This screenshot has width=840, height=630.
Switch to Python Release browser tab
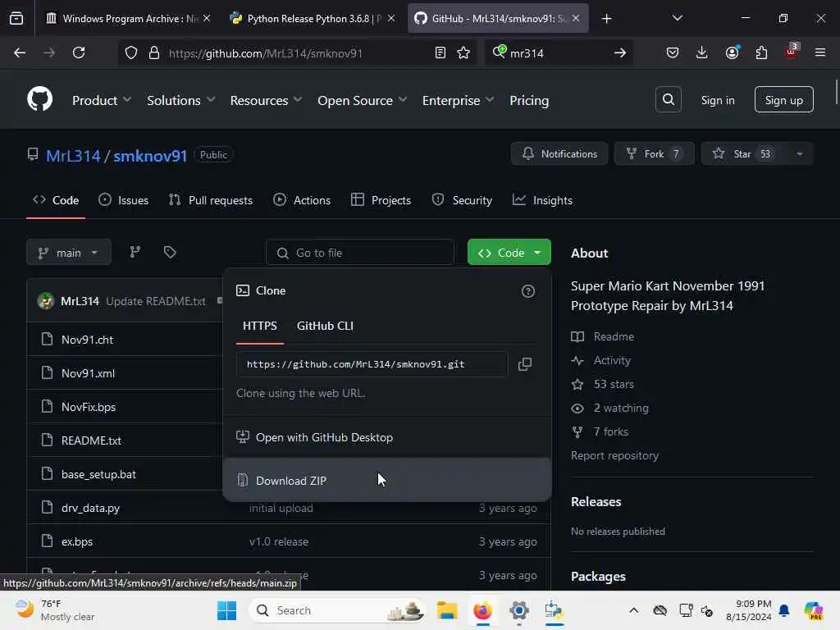click(x=313, y=19)
